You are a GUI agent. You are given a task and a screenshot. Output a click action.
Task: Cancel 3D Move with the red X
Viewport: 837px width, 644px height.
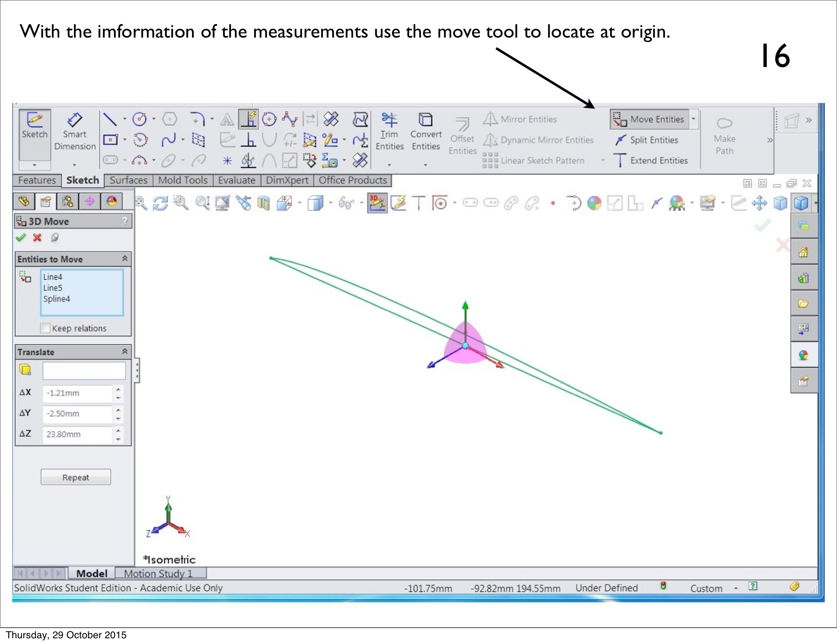click(x=37, y=237)
